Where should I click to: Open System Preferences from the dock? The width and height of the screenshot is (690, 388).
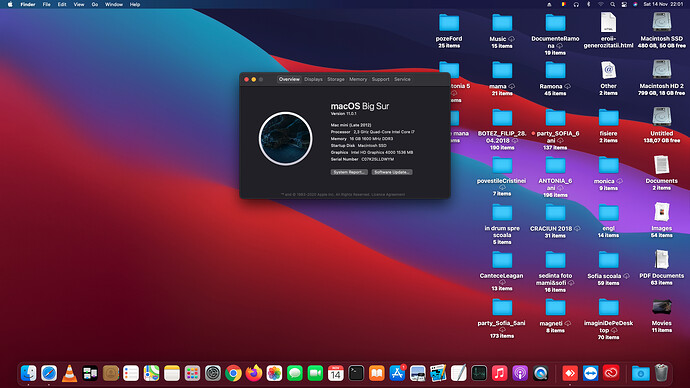[x=213, y=373]
